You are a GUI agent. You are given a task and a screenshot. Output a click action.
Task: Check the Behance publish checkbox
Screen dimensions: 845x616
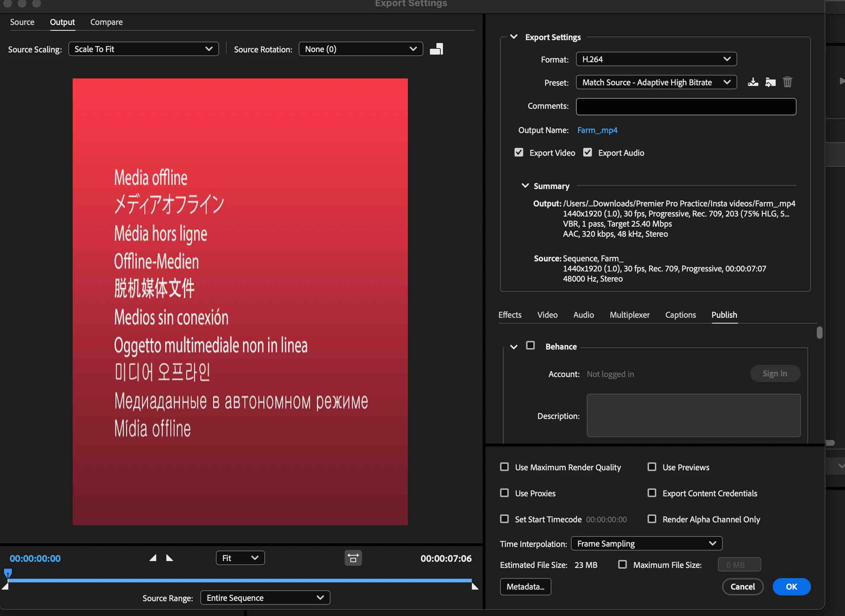point(530,345)
